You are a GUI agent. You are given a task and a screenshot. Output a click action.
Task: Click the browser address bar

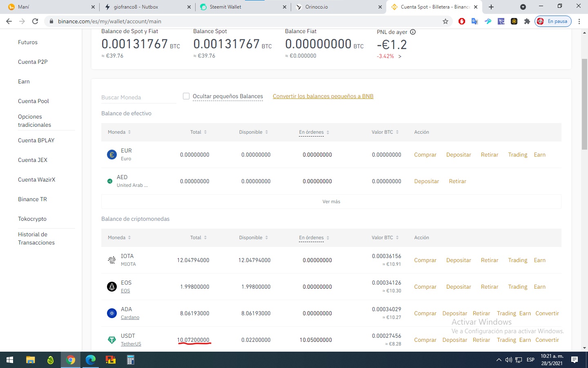click(x=245, y=21)
